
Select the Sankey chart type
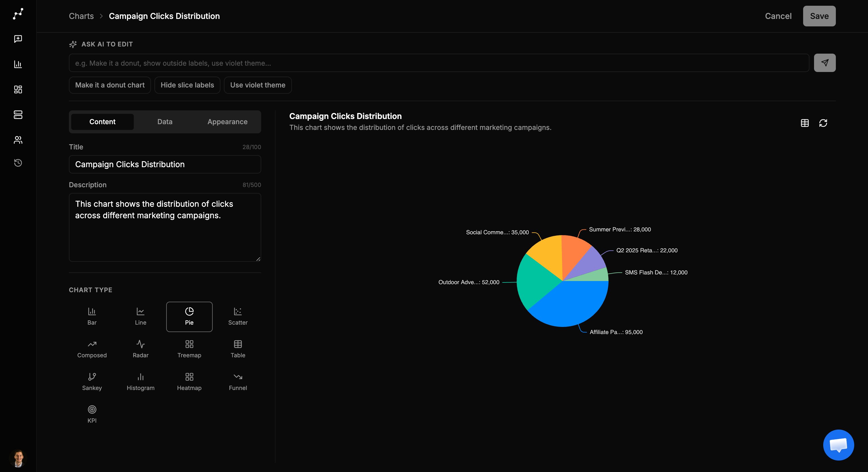[x=92, y=382]
